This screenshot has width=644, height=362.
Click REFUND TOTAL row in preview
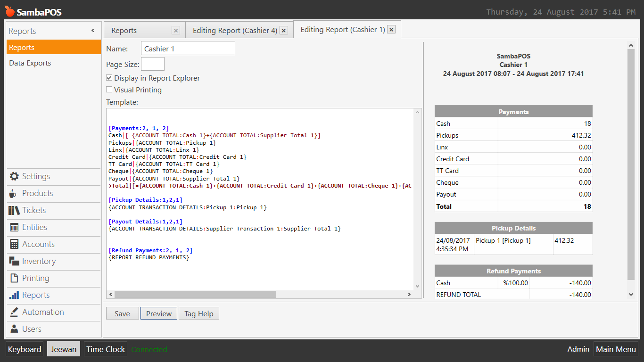[x=513, y=295]
